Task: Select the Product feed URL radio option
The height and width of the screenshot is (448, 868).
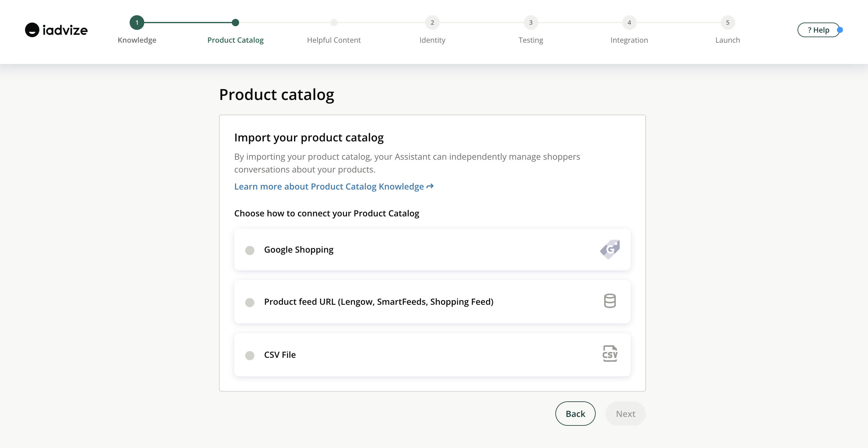Action: click(250, 302)
